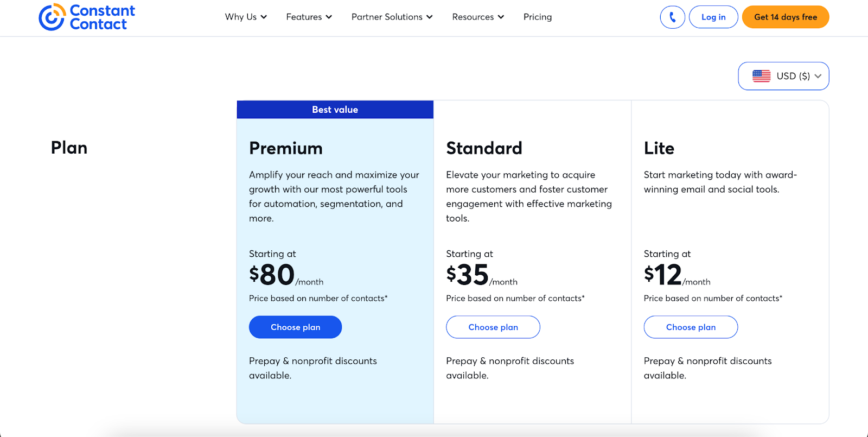Open the Pricing menu item
868x437 pixels.
pyautogui.click(x=537, y=17)
